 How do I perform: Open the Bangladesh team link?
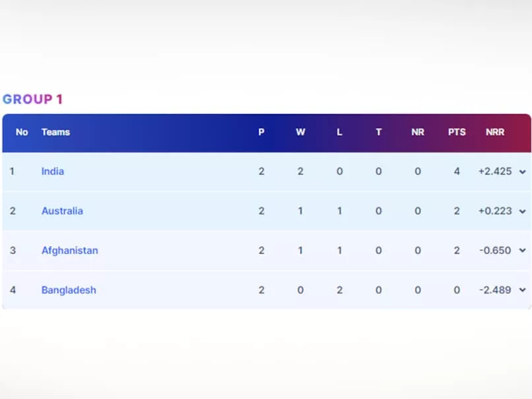[x=69, y=290]
